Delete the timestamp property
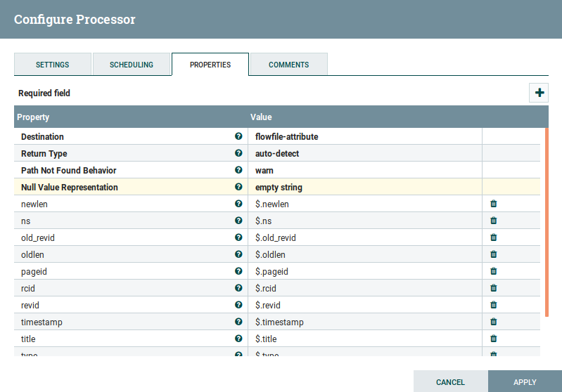This screenshot has height=392, width=562. point(494,322)
